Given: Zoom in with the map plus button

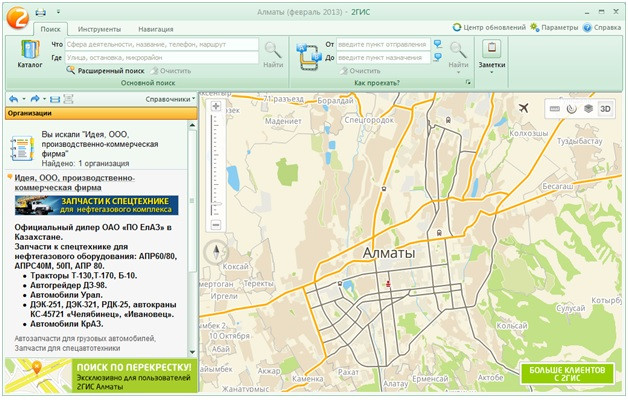Looking at the screenshot, I should point(216,106).
